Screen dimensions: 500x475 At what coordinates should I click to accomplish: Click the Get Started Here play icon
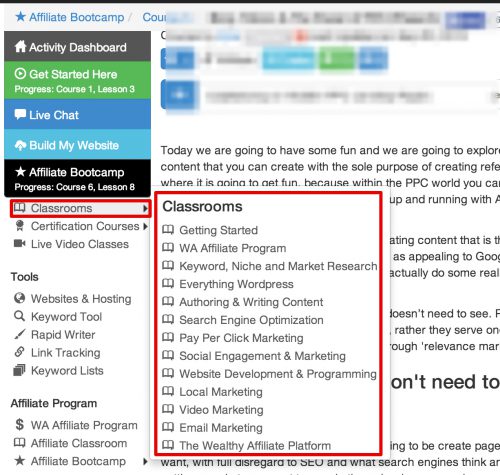click(20, 74)
